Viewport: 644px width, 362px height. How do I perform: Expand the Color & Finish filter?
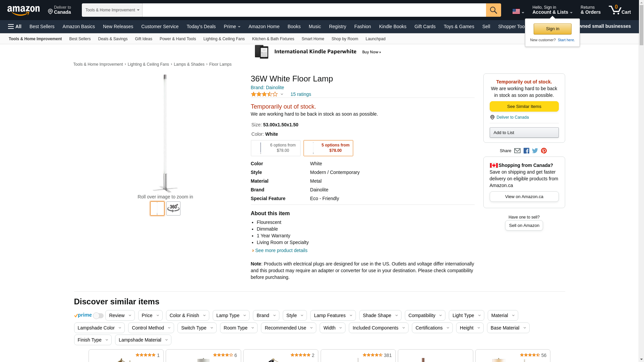pos(187,315)
